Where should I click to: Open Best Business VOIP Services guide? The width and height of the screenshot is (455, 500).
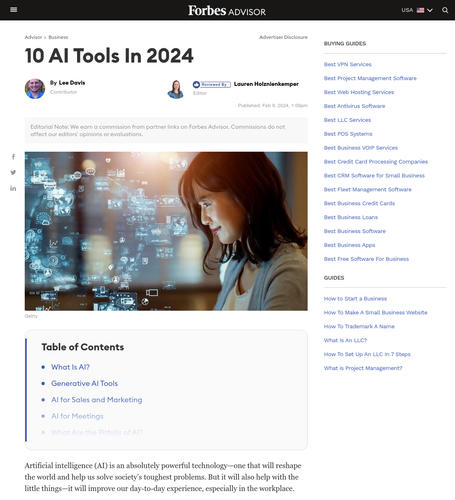pos(361,148)
